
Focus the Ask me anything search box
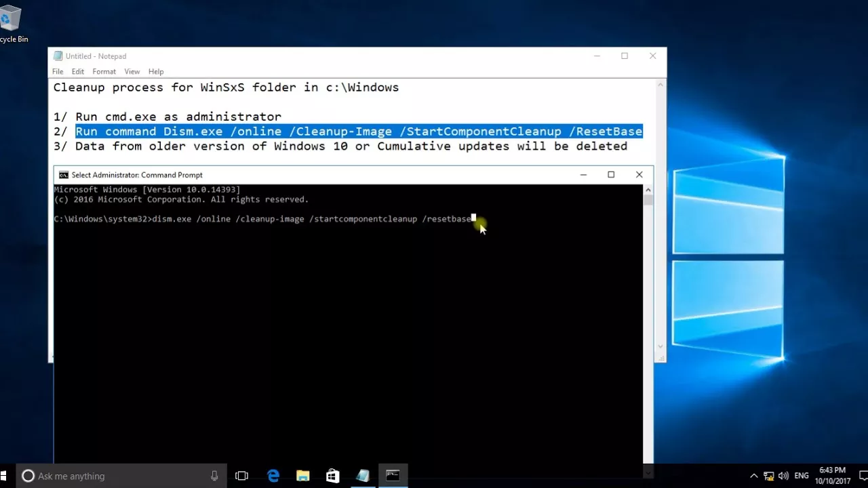pyautogui.click(x=121, y=476)
